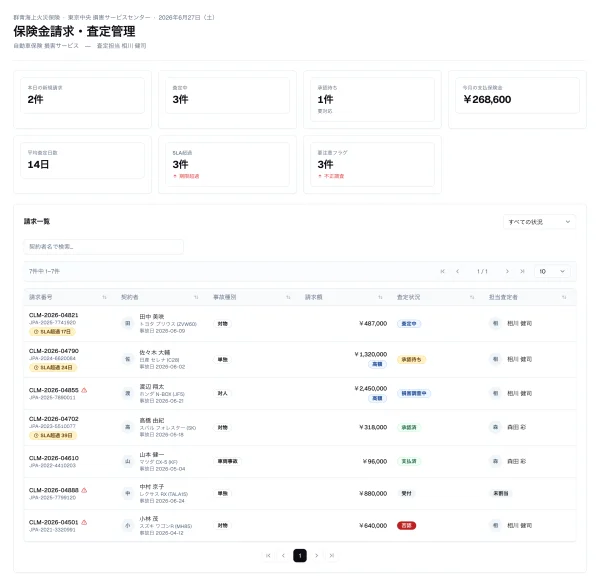Click avatar icon for 中村 京子
Image resolution: width=600 pixels, height=586 pixels.
[x=128, y=493]
